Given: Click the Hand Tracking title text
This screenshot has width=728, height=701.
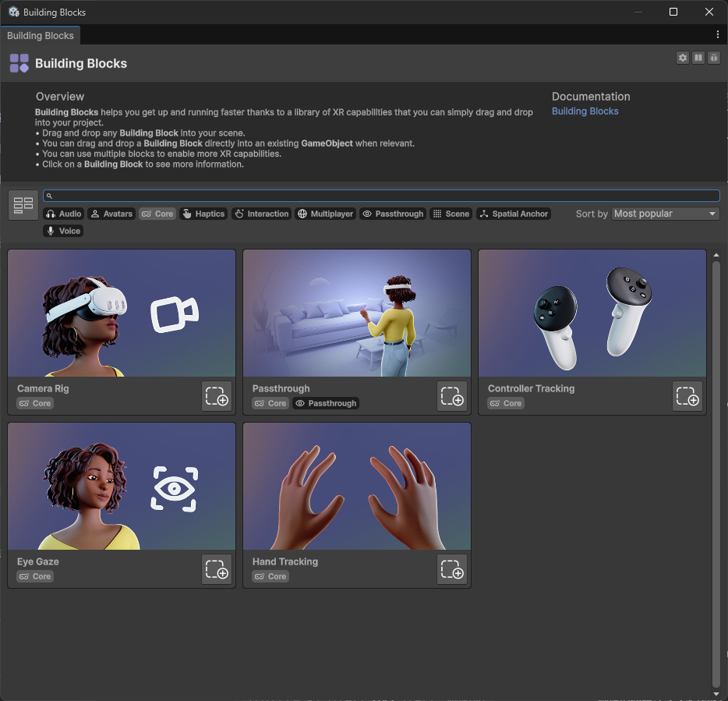Looking at the screenshot, I should pos(285,561).
